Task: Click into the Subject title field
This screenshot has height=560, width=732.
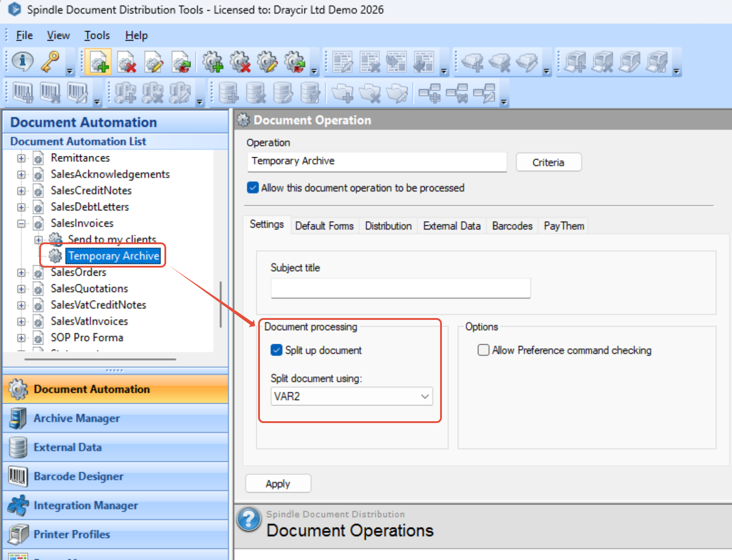Action: pyautogui.click(x=400, y=288)
